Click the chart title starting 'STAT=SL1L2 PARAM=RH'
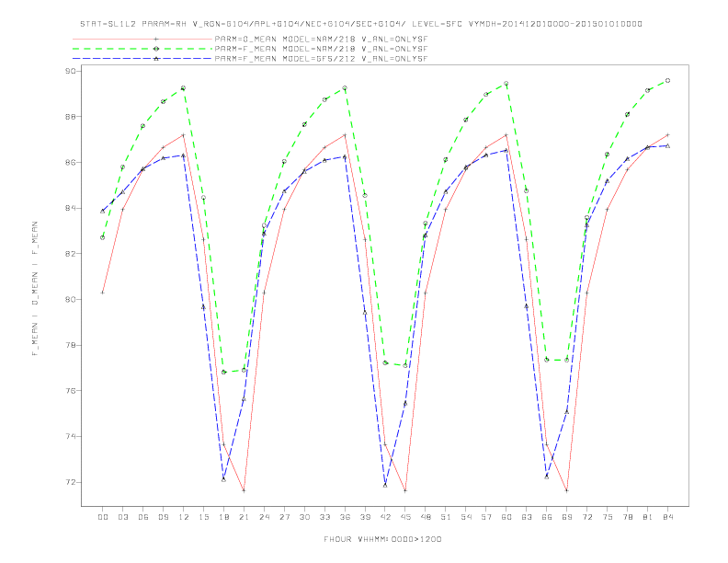 coord(361,24)
